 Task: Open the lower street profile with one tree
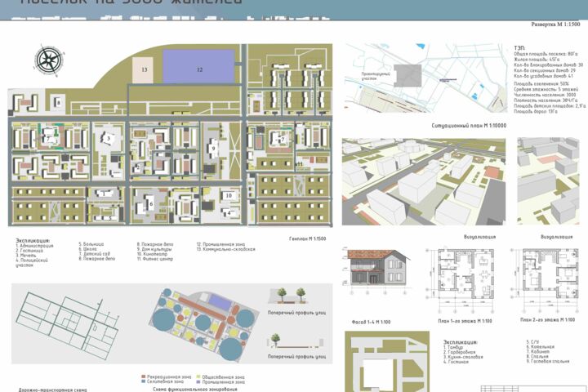tap(296, 341)
